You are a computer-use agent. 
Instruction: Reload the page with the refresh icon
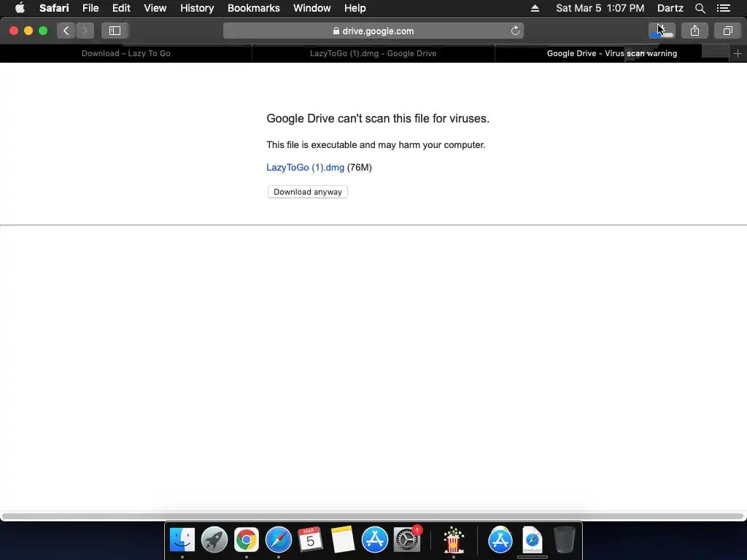515,31
